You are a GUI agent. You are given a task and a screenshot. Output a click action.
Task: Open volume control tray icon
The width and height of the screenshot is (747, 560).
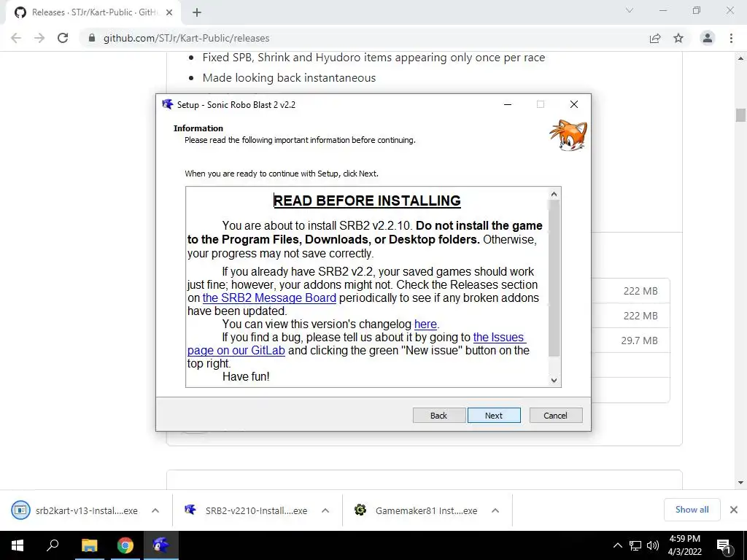click(653, 545)
